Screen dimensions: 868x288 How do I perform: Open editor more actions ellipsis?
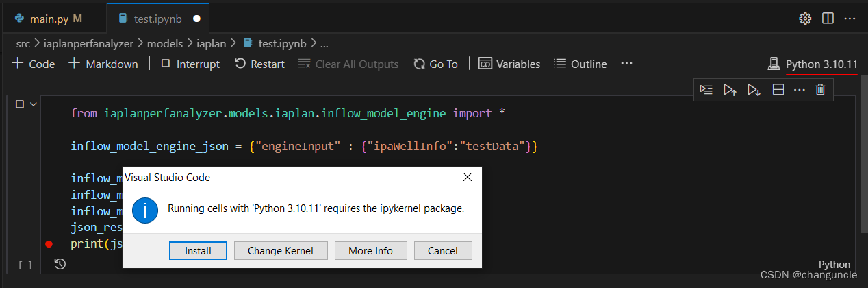point(849,19)
